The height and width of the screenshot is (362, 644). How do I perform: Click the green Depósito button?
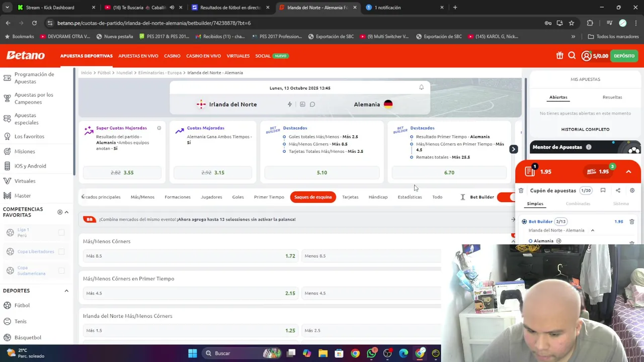[x=624, y=56]
